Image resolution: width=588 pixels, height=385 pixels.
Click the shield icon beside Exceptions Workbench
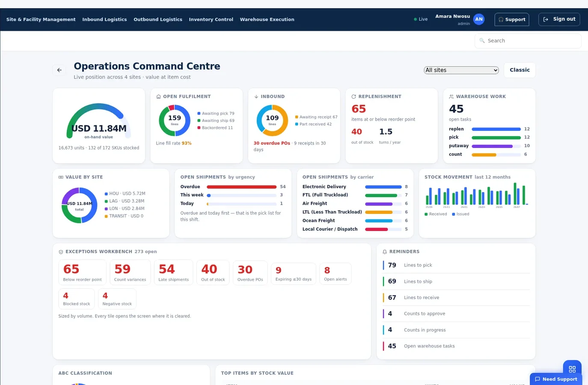[61, 252]
